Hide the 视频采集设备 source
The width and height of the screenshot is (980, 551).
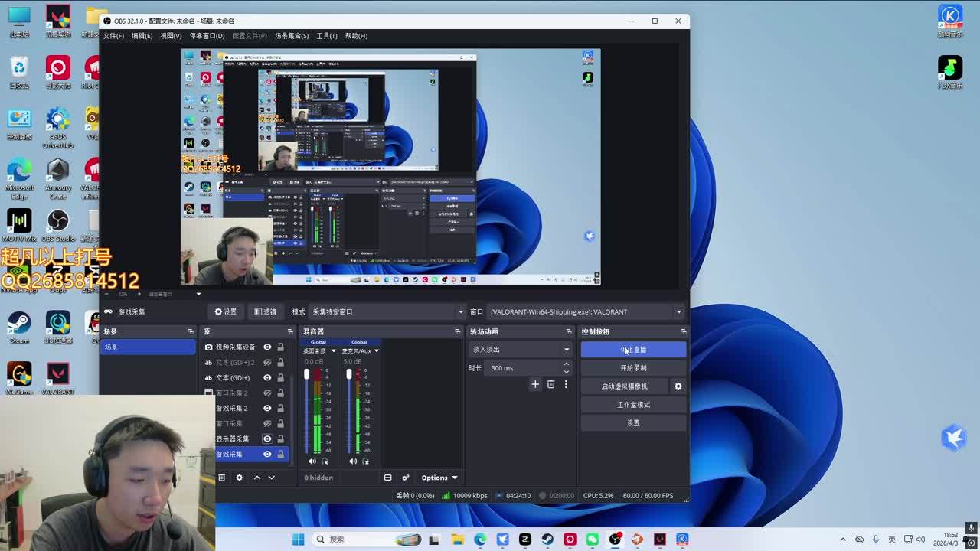pos(267,347)
